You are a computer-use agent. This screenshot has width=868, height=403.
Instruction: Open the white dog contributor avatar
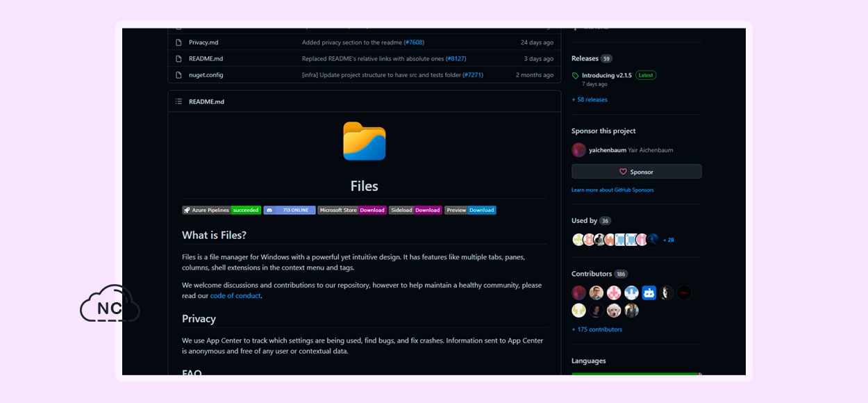614,311
